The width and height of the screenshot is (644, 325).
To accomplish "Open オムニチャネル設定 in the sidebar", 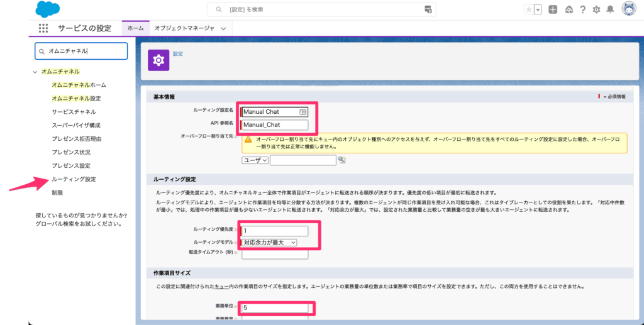I will (76, 99).
